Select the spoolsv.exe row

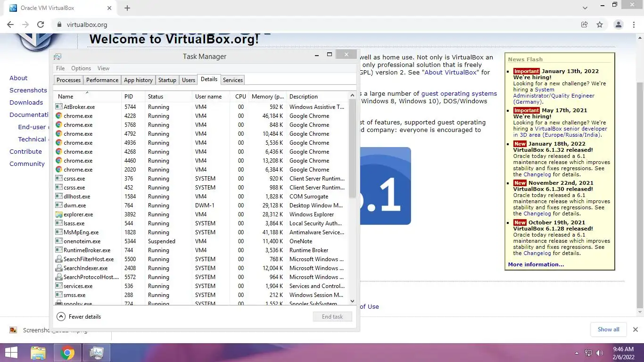click(x=201, y=303)
